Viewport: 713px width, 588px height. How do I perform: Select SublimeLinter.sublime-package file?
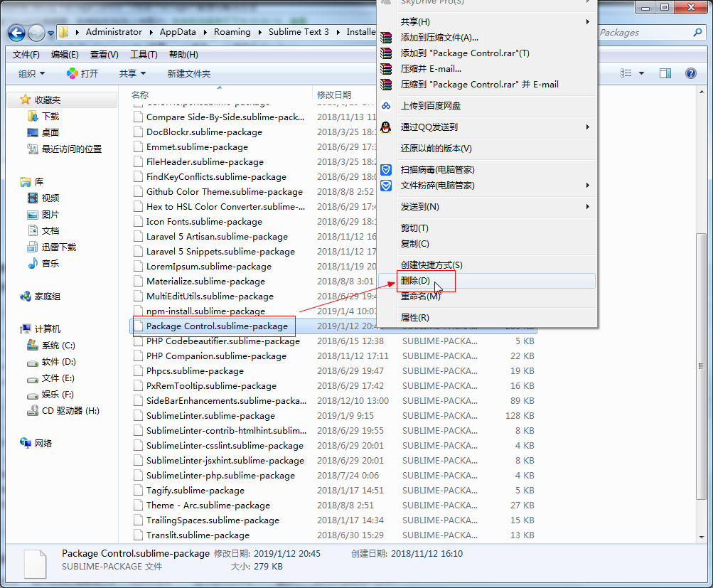[x=210, y=416]
